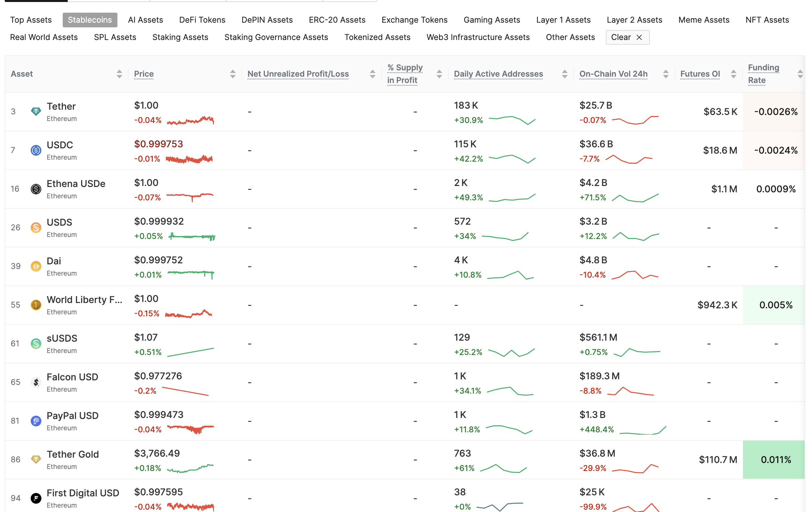
Task: Open the First Digital USD asset link
Action: coord(83,493)
